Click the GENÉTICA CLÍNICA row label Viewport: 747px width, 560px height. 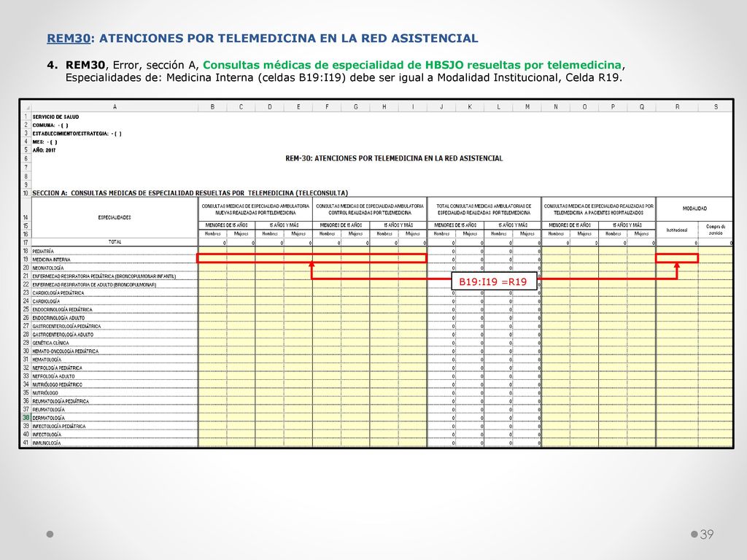(x=50, y=343)
